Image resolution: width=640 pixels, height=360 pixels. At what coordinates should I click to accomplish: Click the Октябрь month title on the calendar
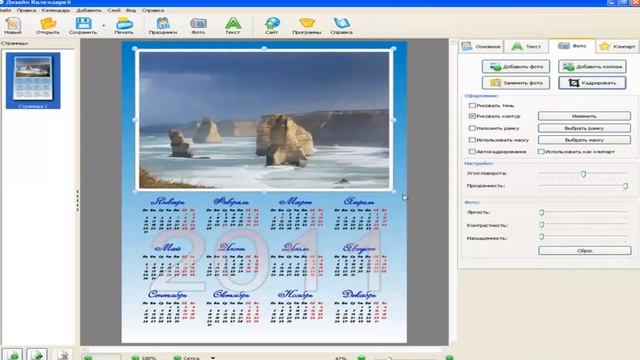[231, 294]
